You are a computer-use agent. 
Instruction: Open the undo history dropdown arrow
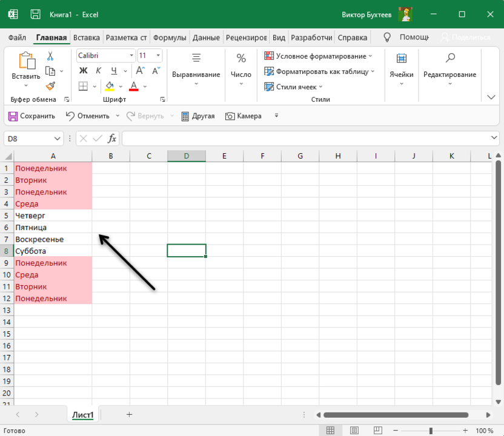[118, 116]
